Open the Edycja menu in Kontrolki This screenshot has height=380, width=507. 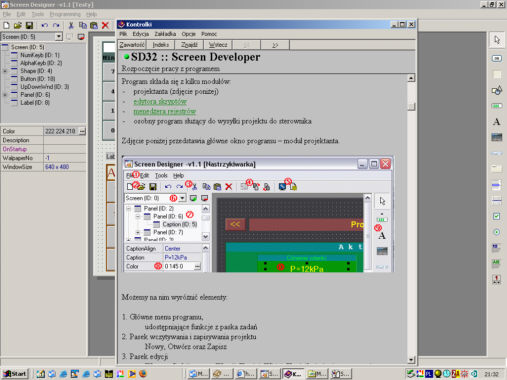pos(141,34)
